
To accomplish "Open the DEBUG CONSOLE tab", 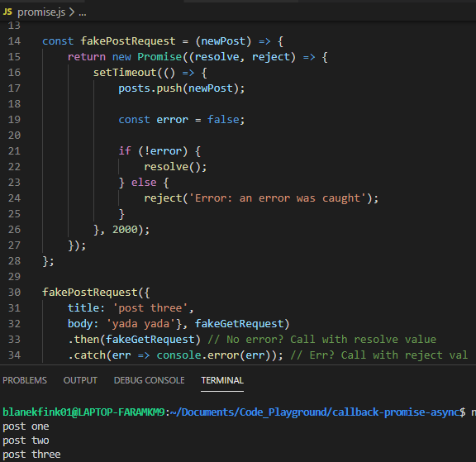I will point(149,380).
